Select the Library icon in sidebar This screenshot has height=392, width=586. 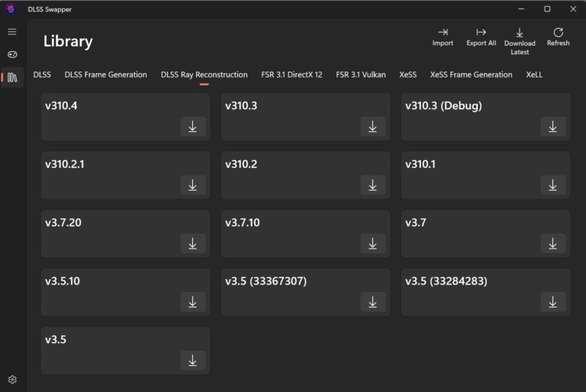pos(12,77)
